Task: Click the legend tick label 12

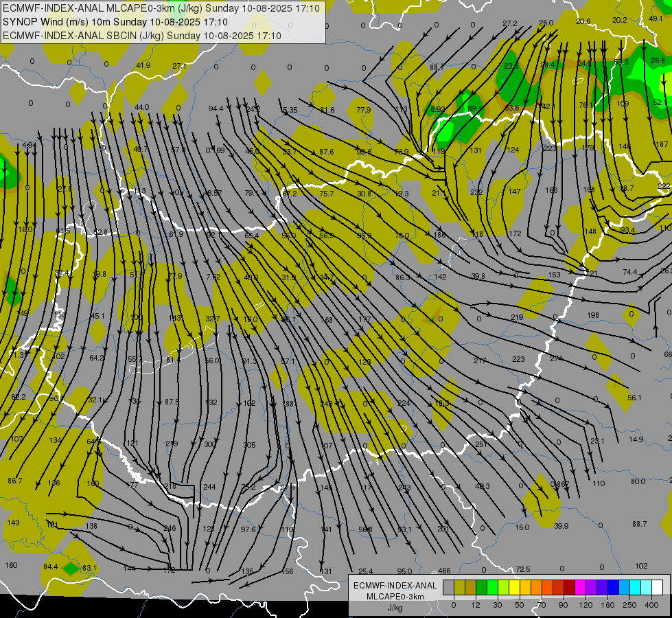Action: 476,605
